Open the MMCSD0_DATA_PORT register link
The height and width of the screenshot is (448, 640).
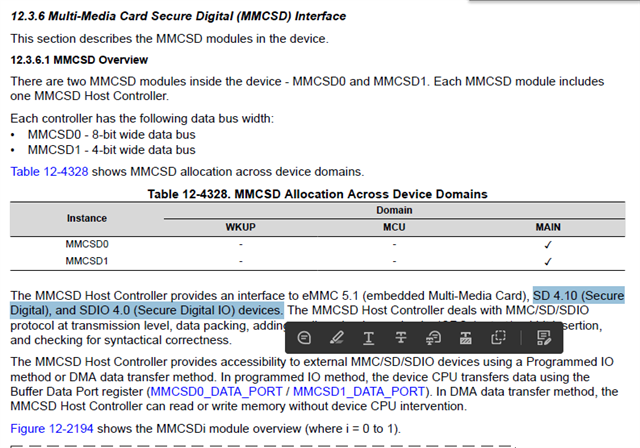click(x=216, y=391)
